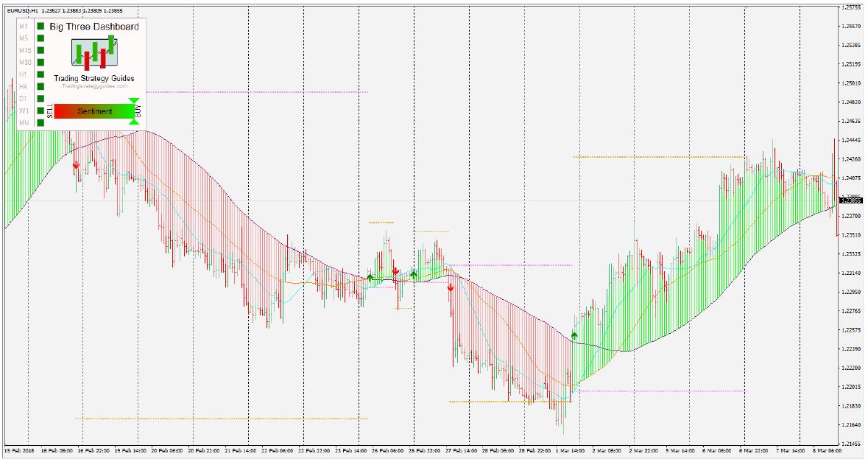This screenshot has height=465, width=868.
Task: Click the D1 timeframe indicator square
Action: (40, 99)
